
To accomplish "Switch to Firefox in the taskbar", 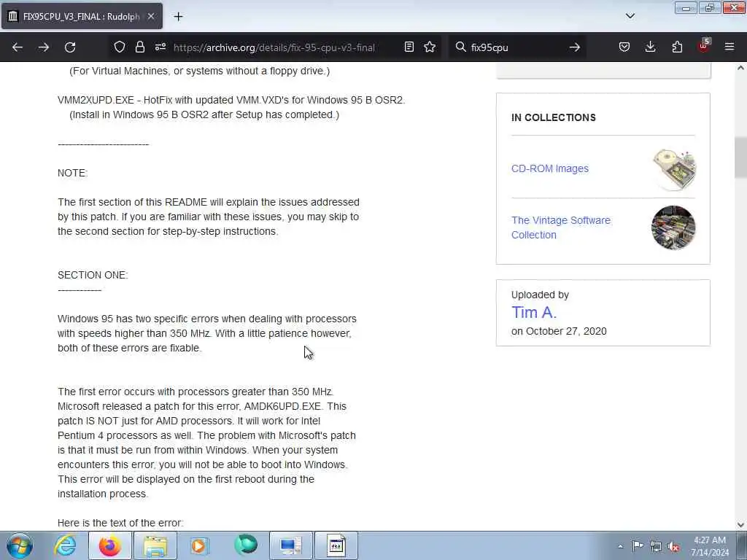I will coord(110,545).
